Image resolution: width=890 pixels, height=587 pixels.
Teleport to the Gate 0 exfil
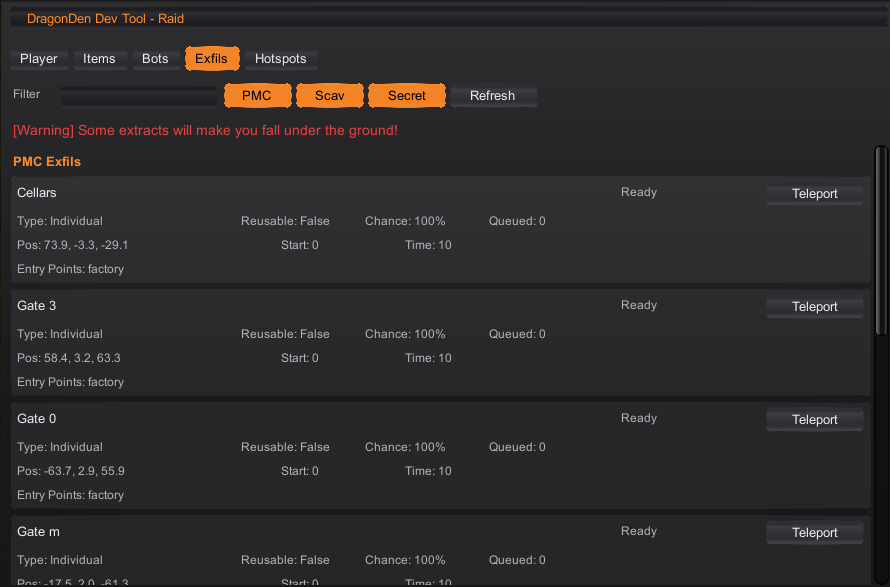click(x=815, y=420)
